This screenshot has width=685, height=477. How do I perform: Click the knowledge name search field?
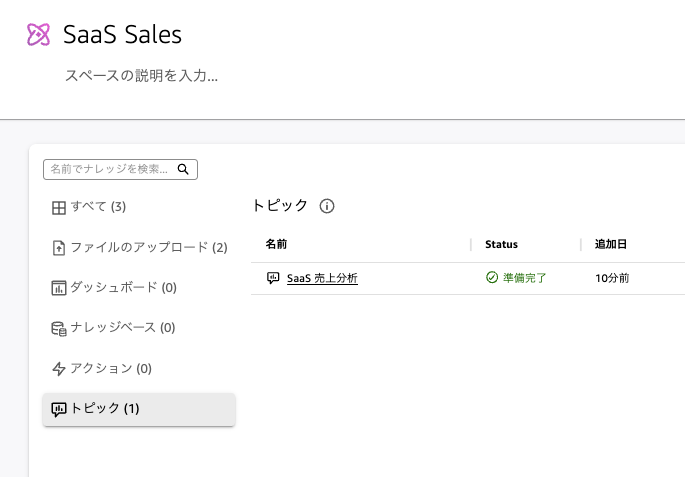point(110,170)
